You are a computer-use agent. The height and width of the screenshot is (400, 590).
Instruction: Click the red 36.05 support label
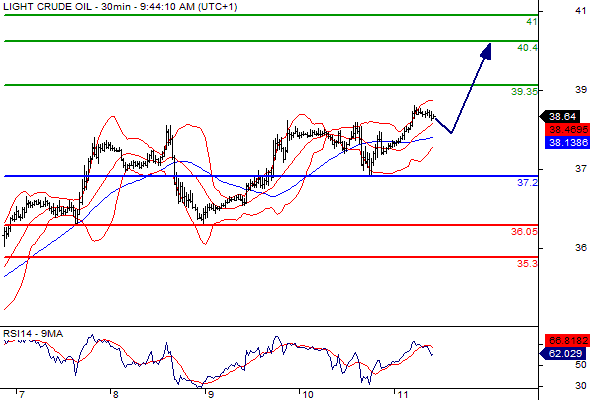pos(524,232)
